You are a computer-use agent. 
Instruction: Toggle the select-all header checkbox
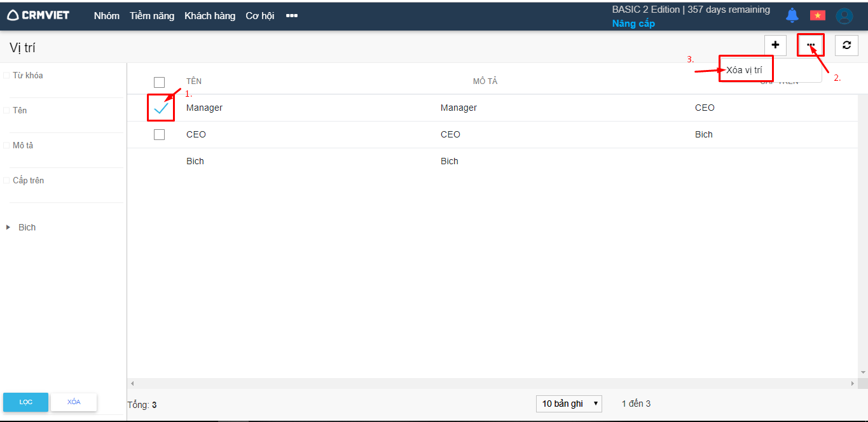159,82
